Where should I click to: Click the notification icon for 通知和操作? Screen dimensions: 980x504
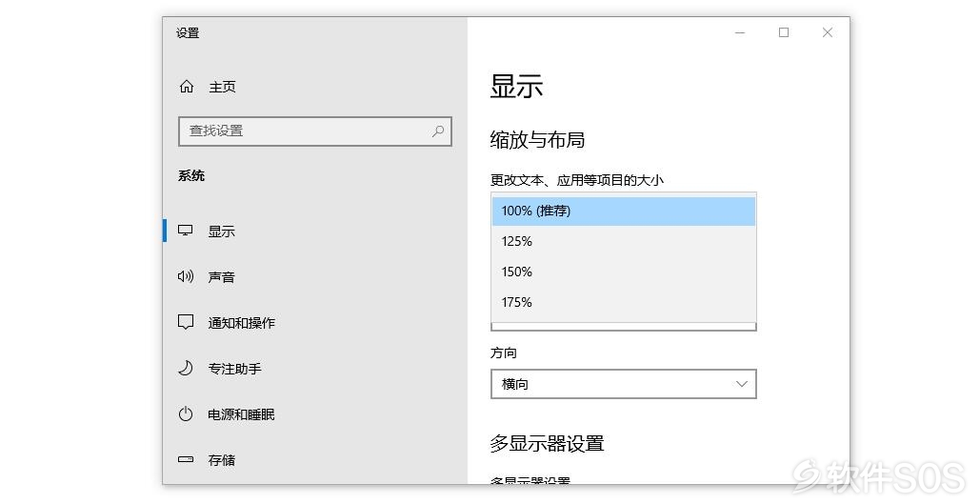click(x=186, y=322)
